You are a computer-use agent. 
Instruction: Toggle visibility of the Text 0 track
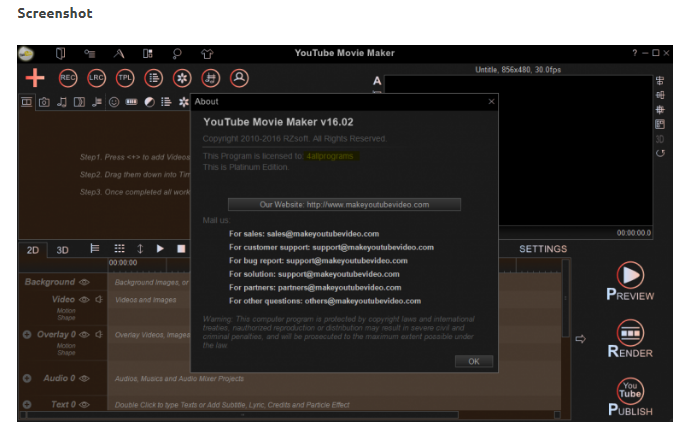[84, 404]
